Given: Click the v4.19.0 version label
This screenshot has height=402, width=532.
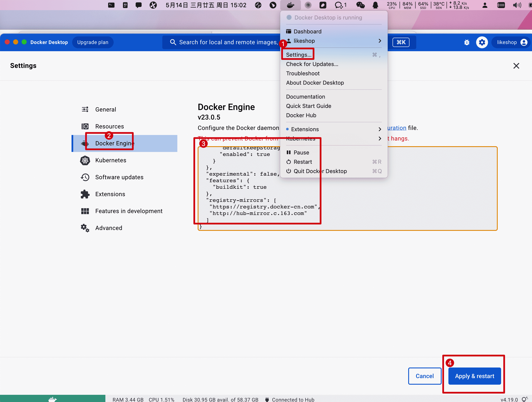Looking at the screenshot, I should pyautogui.click(x=509, y=399).
